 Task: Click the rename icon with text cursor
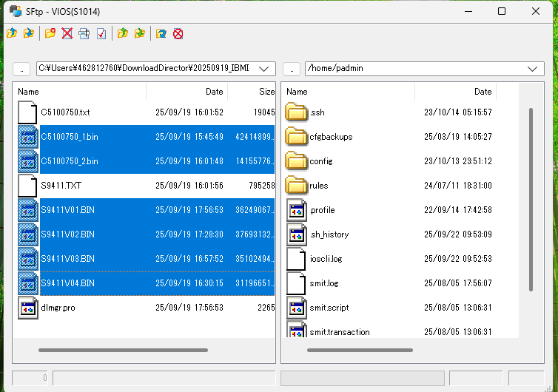[84, 33]
